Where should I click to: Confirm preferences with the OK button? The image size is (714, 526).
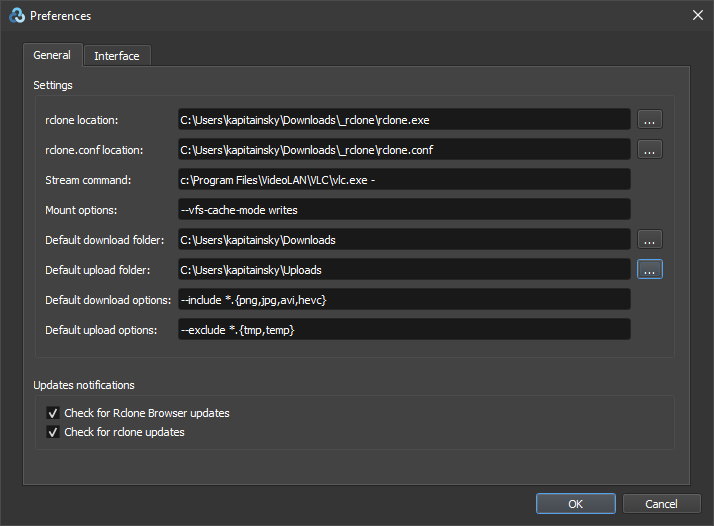pos(576,504)
